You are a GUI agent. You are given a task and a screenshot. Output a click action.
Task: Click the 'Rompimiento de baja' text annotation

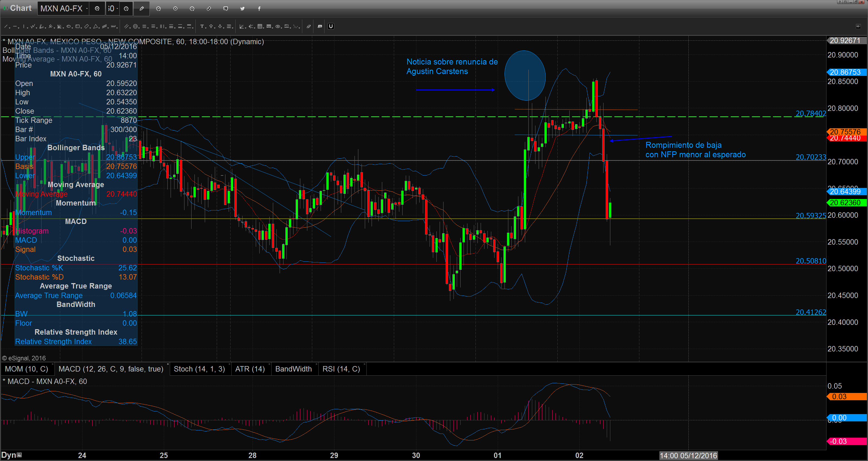[695, 150]
